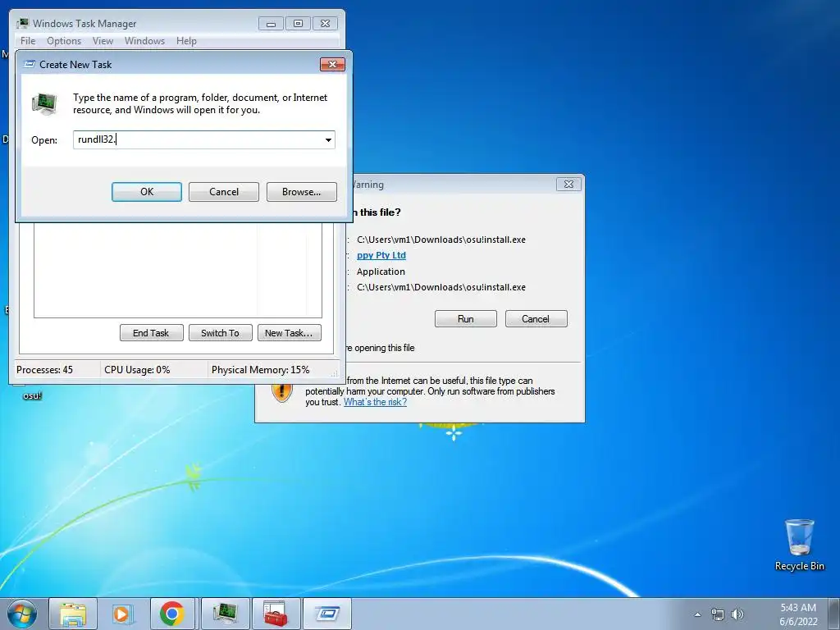
Task: Open Browse... in Create New Task
Action: click(302, 192)
